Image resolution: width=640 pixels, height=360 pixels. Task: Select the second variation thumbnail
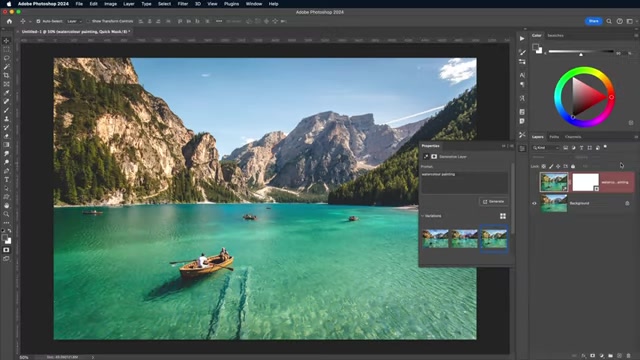[464, 238]
